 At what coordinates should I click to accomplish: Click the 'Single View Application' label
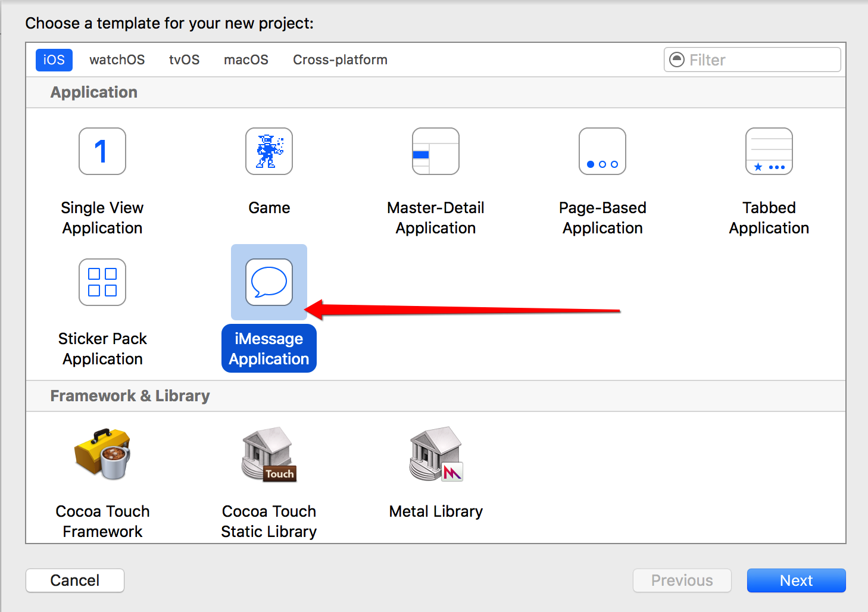[x=102, y=218]
